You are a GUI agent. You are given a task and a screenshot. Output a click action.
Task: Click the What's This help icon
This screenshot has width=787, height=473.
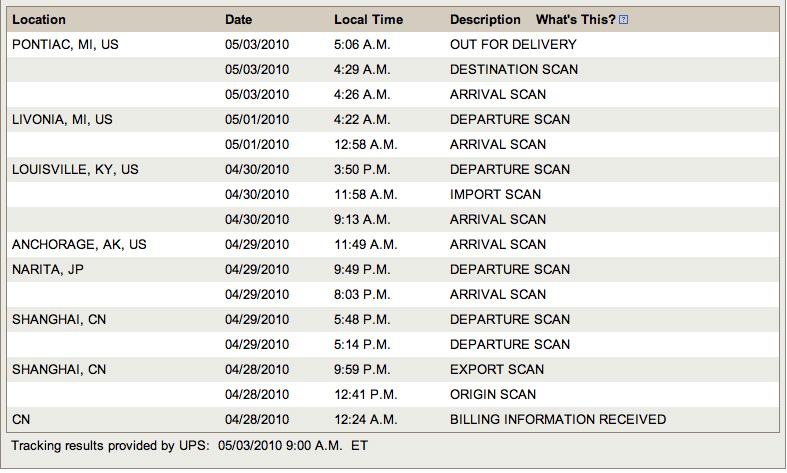coord(623,20)
